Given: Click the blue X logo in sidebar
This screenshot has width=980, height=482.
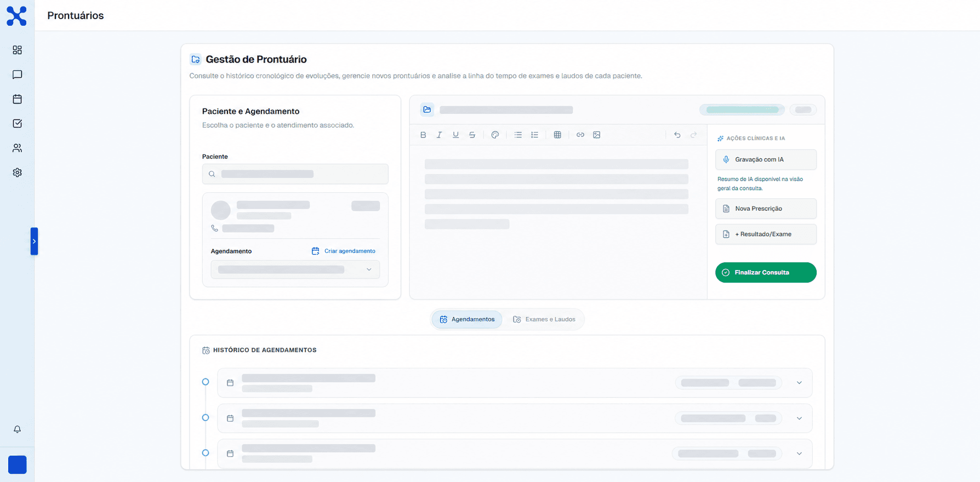Looking at the screenshot, I should [x=16, y=16].
